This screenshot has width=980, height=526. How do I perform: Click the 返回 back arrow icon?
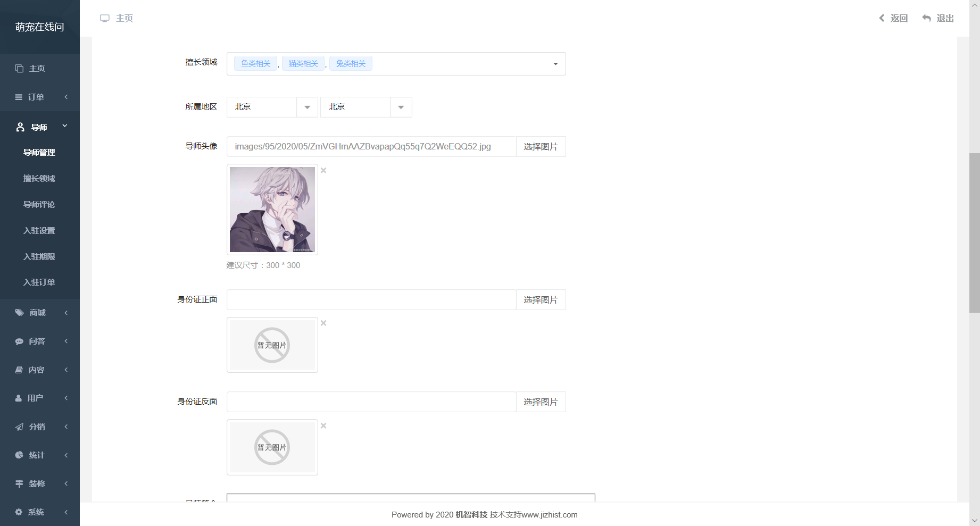coord(882,19)
